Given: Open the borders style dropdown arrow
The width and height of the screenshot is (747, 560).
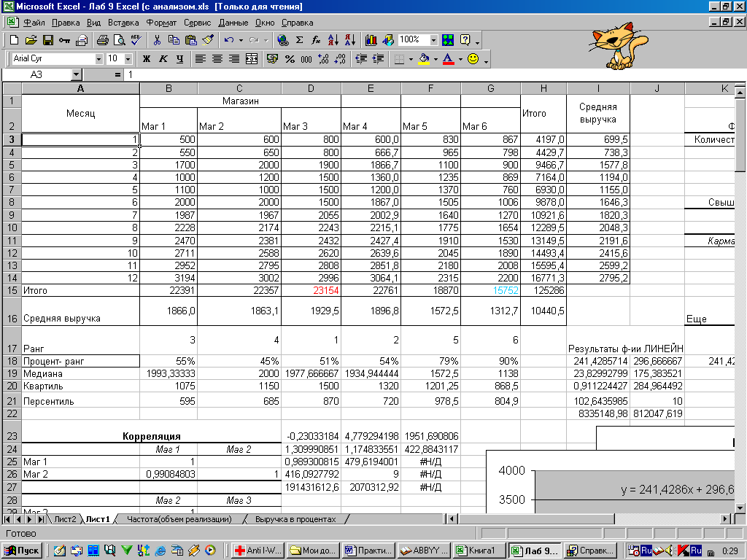Looking at the screenshot, I should tap(411, 58).
